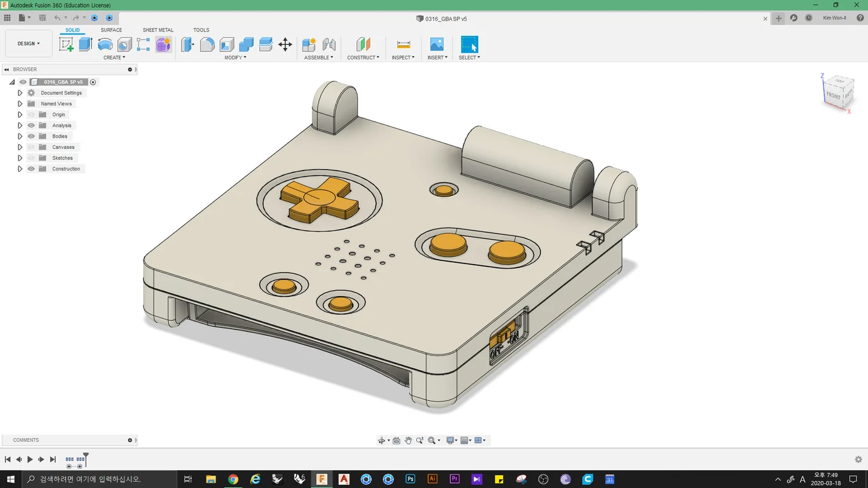Open Photoshop from the Windows taskbar
Viewport: 868px width, 488px height.
[x=410, y=480]
